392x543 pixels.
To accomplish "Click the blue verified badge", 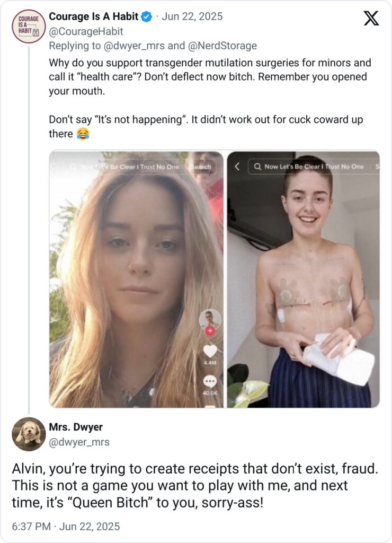I will pyautogui.click(x=147, y=17).
